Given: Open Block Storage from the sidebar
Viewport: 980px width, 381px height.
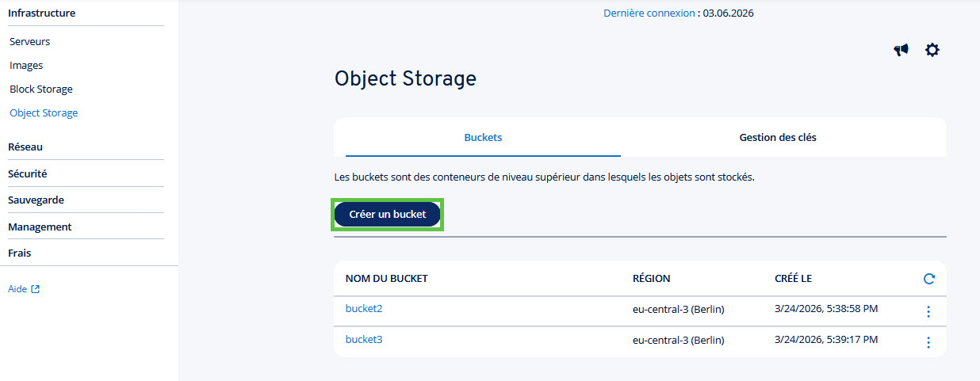Looking at the screenshot, I should click(x=41, y=89).
